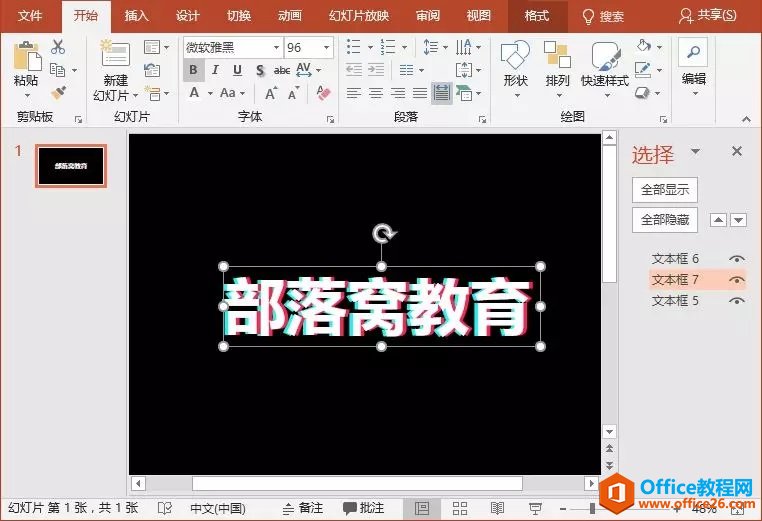Apply Underline to text

pyautogui.click(x=237, y=70)
